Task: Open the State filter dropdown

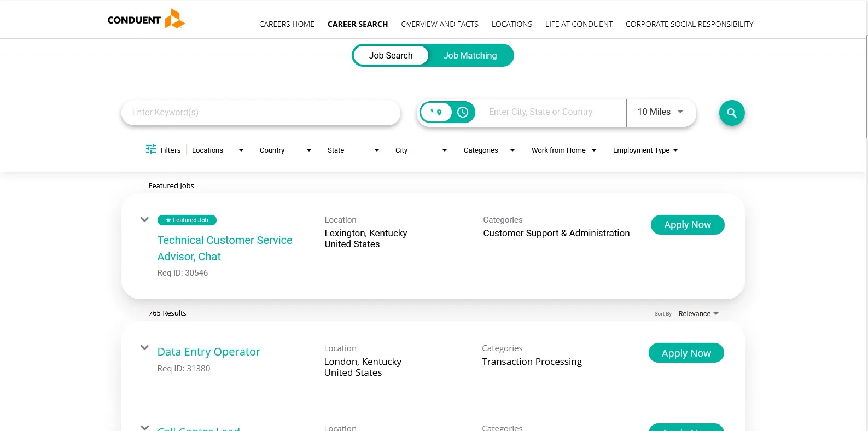Action: pyautogui.click(x=353, y=150)
